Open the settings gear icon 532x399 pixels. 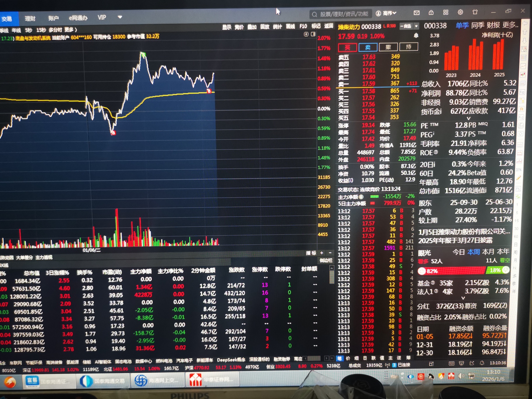(460, 12)
